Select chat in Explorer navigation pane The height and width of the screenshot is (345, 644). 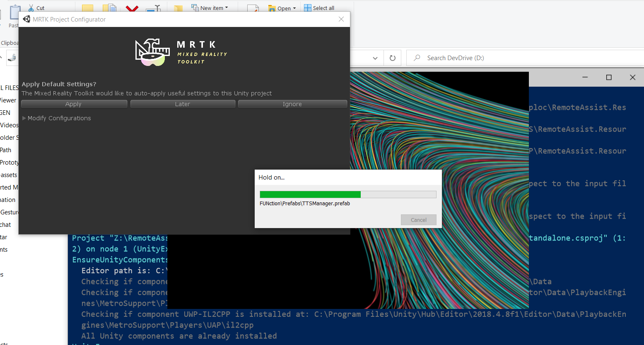point(6,224)
